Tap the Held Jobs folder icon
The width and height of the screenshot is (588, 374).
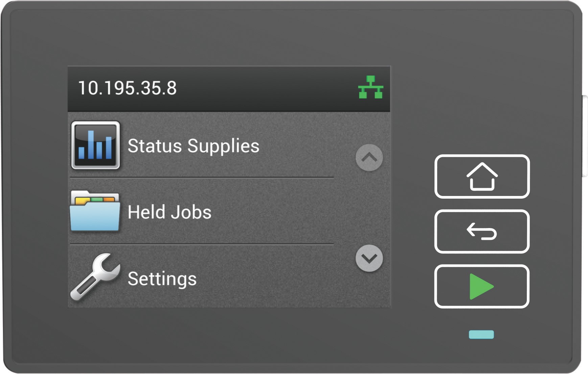[95, 211]
